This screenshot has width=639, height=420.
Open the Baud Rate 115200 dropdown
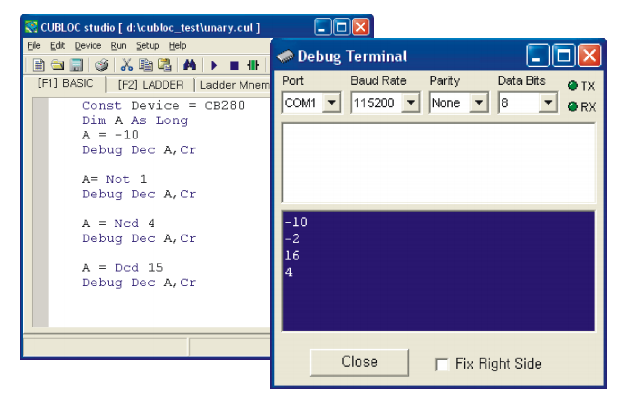tap(410, 103)
